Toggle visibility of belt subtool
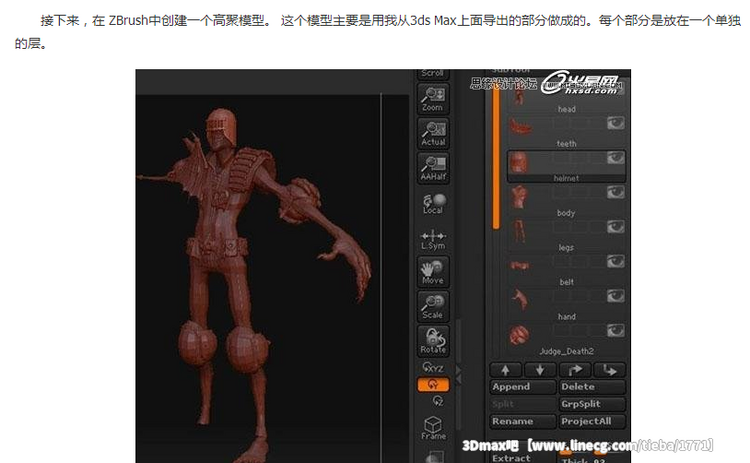 click(616, 261)
